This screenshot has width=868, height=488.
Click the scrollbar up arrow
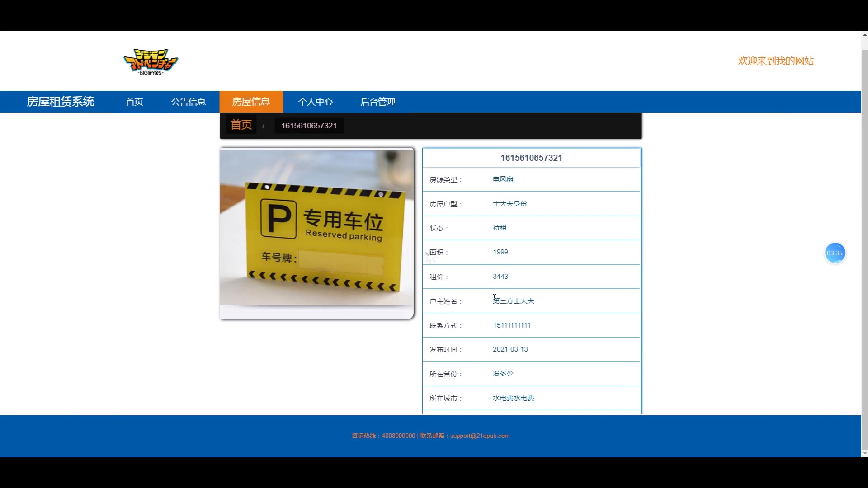click(x=864, y=34)
